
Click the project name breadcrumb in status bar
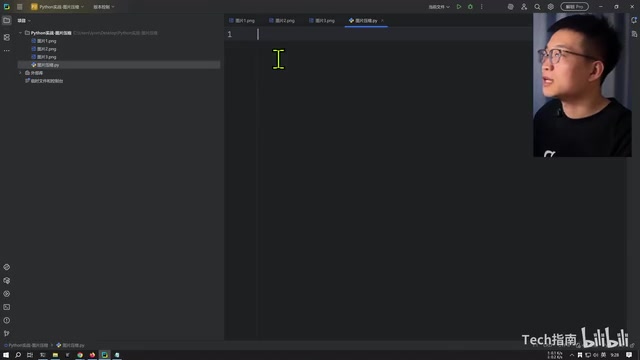26,345
